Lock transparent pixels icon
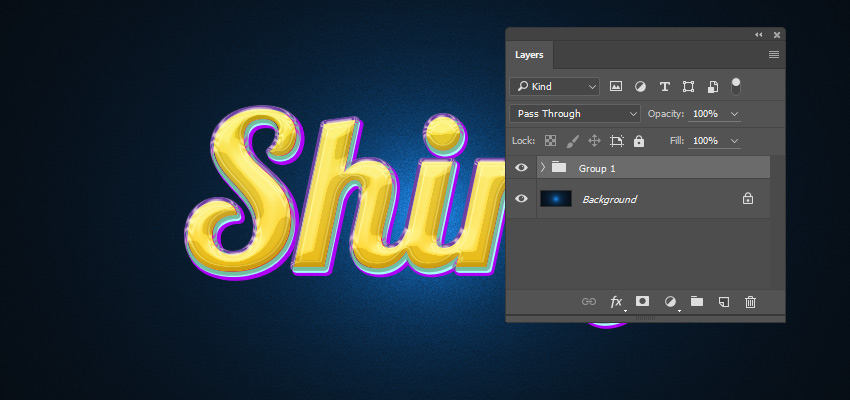This screenshot has height=400, width=850. (x=550, y=141)
